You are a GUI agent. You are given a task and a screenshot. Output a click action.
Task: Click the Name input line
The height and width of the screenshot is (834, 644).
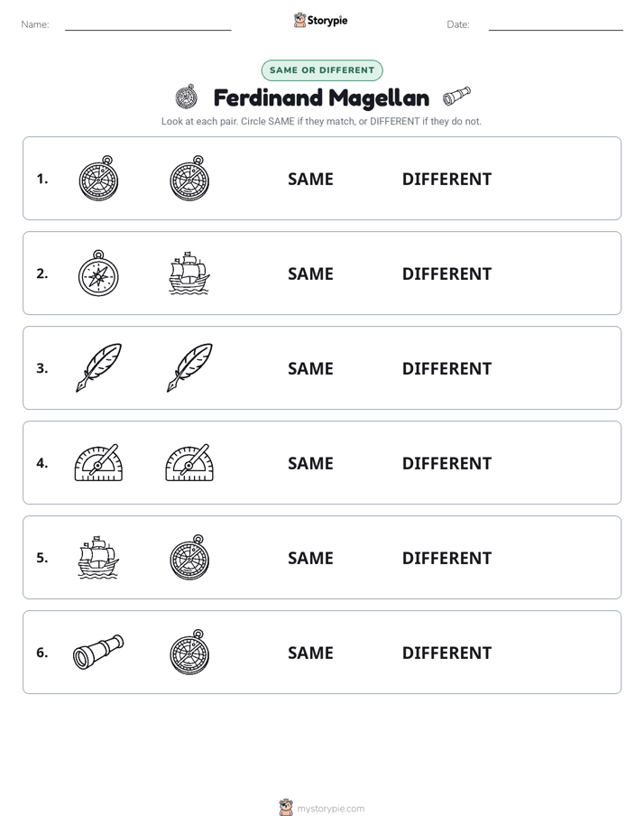tap(148, 25)
